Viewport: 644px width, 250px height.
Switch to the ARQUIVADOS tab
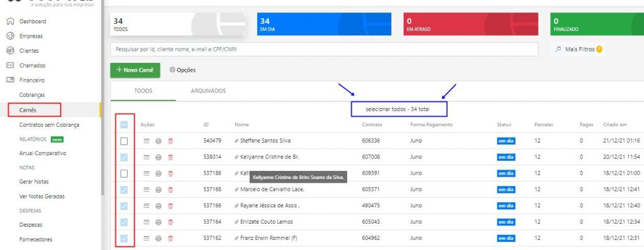click(208, 91)
